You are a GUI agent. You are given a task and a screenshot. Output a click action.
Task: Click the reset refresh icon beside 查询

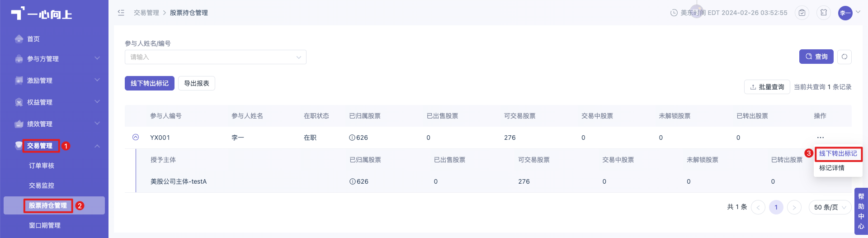pos(844,57)
